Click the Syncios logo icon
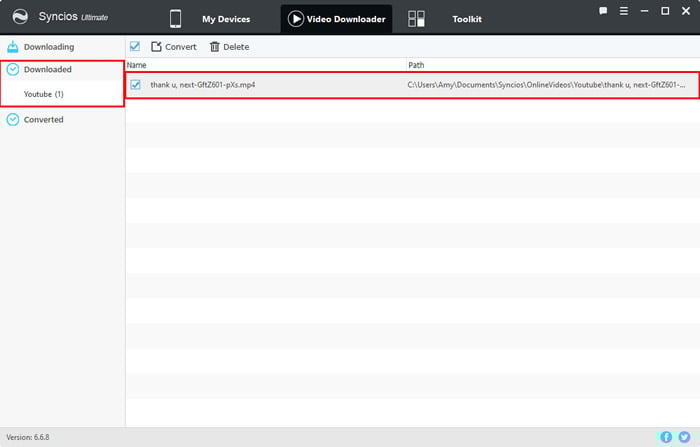 click(x=20, y=17)
